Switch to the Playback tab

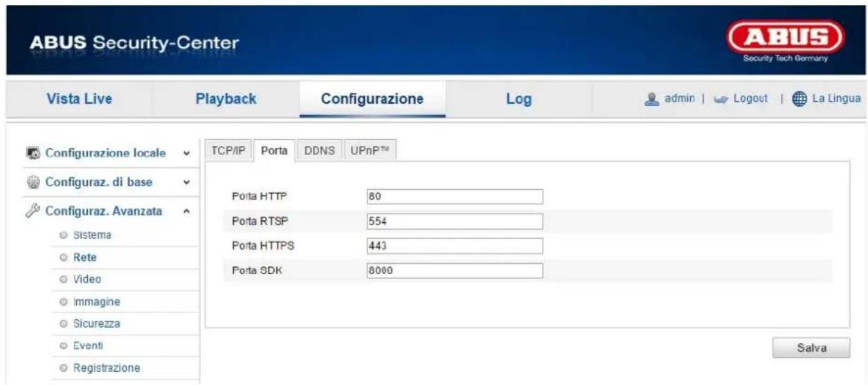226,99
